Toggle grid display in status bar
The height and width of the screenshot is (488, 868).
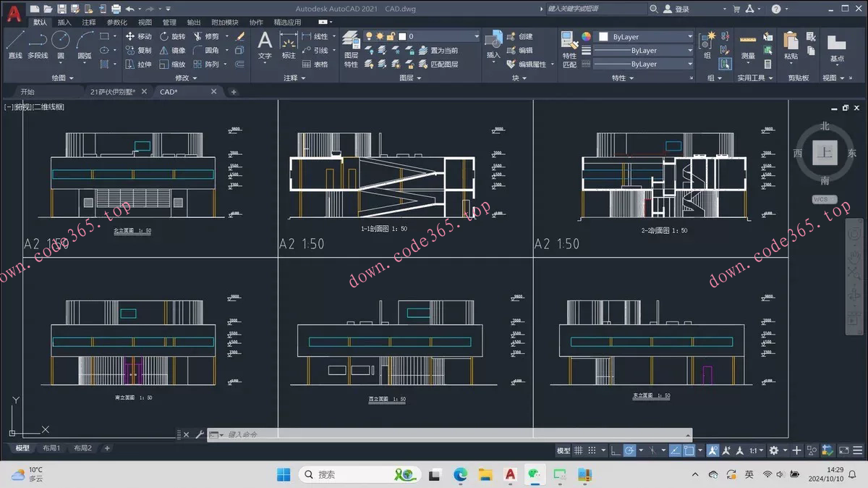click(579, 450)
